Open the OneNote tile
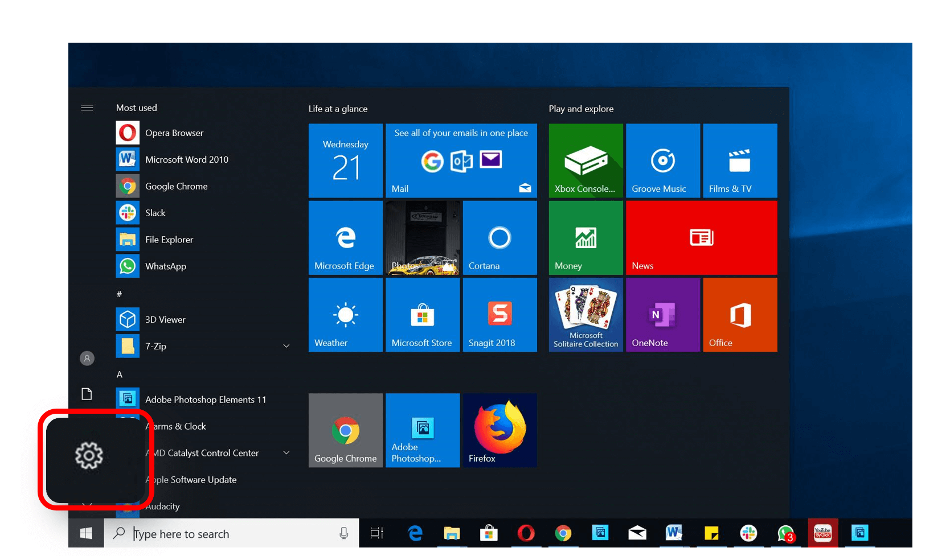 [x=662, y=315]
